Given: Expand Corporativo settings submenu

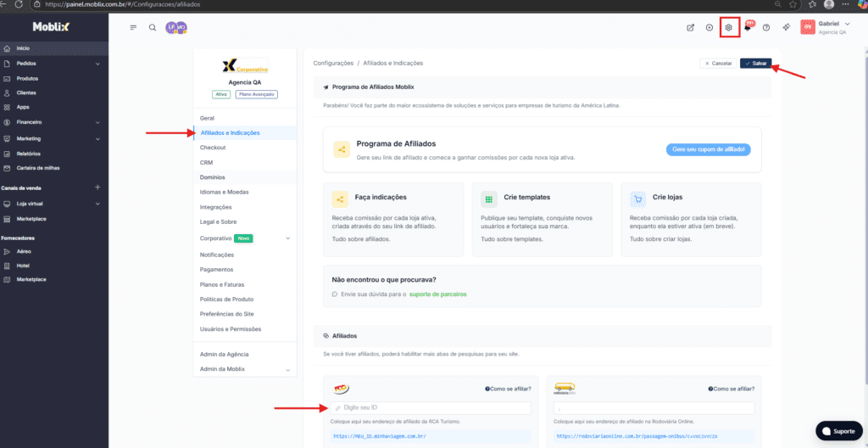Looking at the screenshot, I should tap(287, 238).
